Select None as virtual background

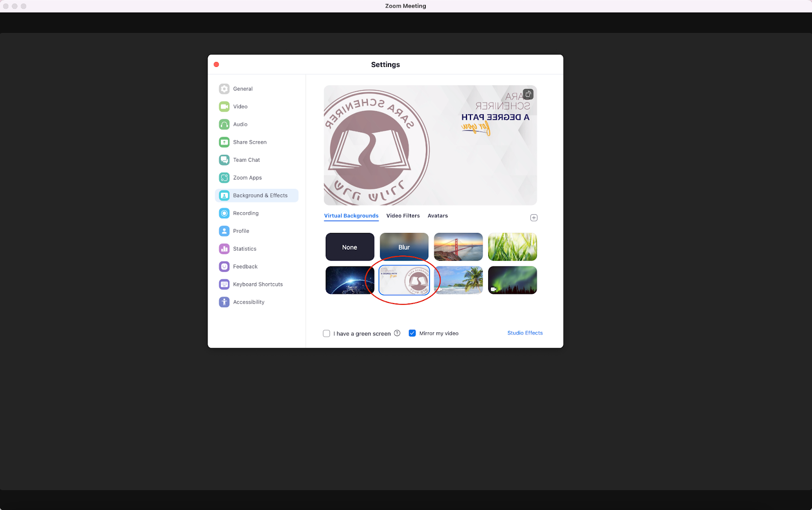tap(350, 247)
